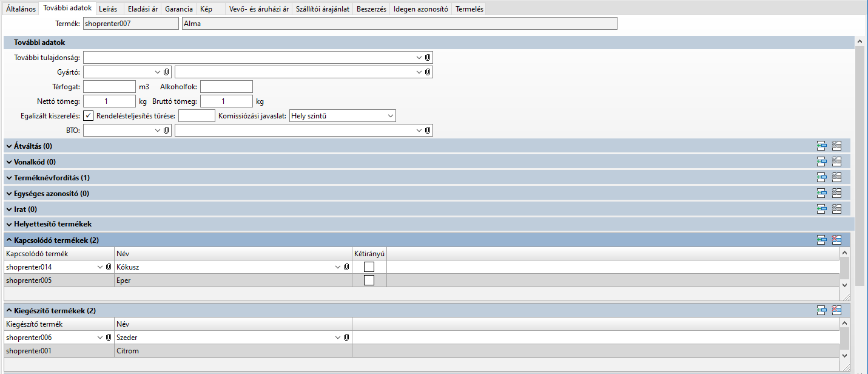Click paperclip icon beside shoprenter014 cell
Screen dimensions: 868x374
pos(109,267)
